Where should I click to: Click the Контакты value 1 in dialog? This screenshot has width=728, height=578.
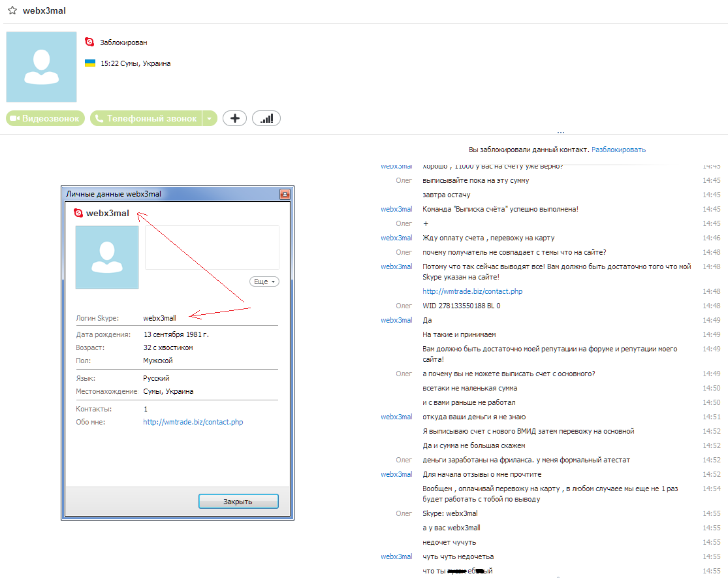point(146,409)
